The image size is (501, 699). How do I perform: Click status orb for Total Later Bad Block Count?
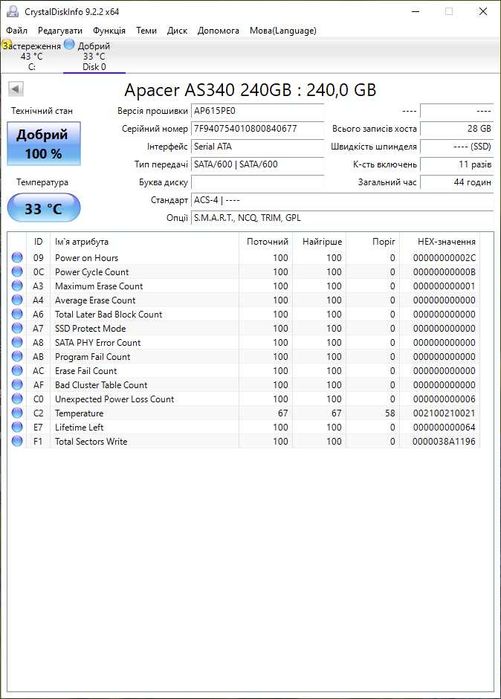(17, 314)
